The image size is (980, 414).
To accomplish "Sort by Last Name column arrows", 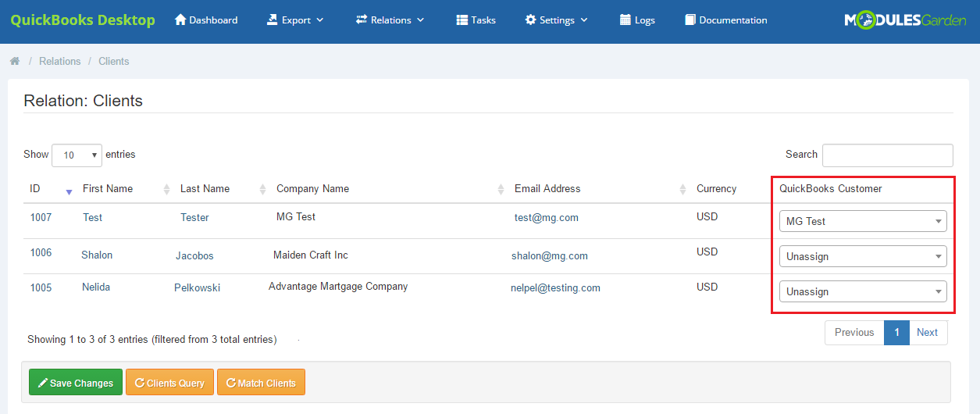I will [263, 189].
